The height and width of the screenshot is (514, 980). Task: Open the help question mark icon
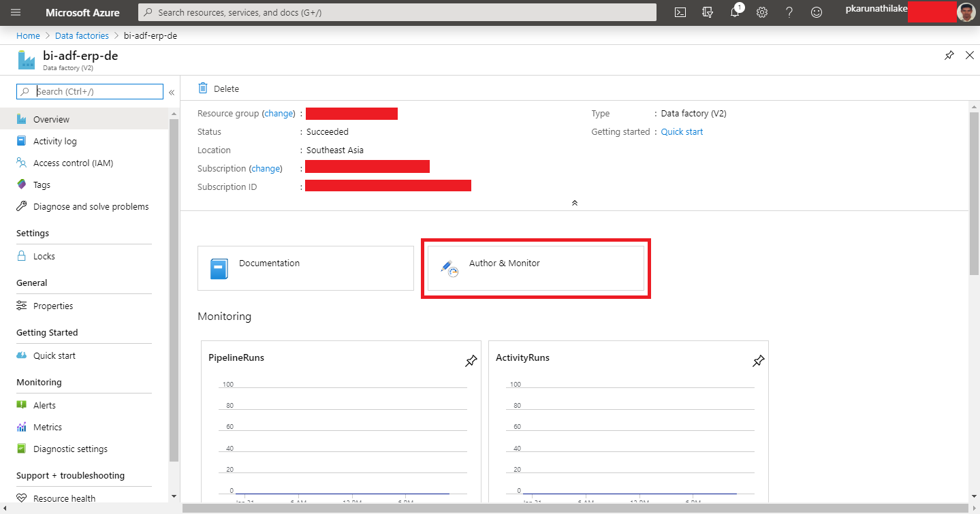coord(789,12)
